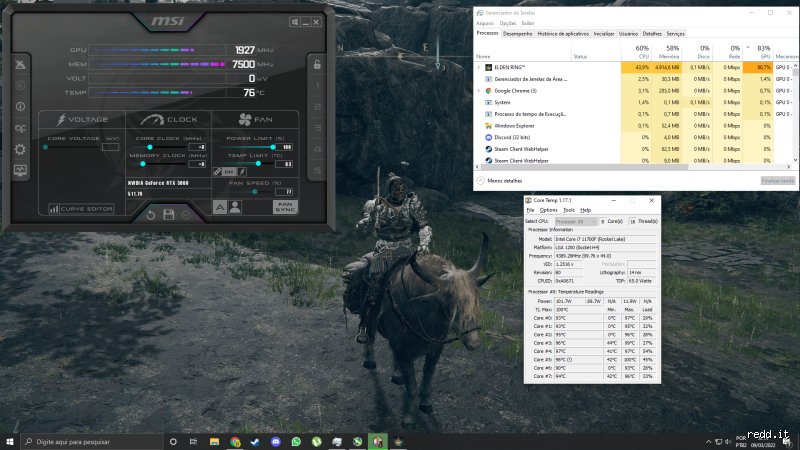Click the taskbar search box

tap(92, 441)
